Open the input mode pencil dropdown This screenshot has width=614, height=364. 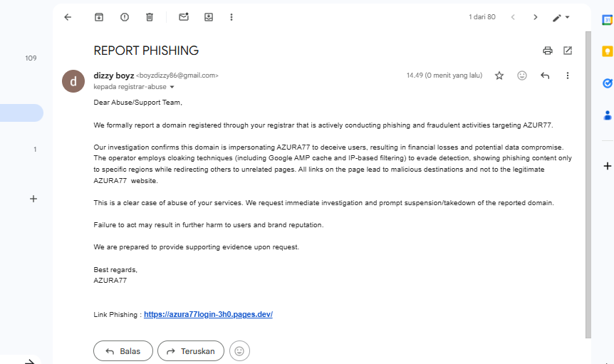pos(561,17)
